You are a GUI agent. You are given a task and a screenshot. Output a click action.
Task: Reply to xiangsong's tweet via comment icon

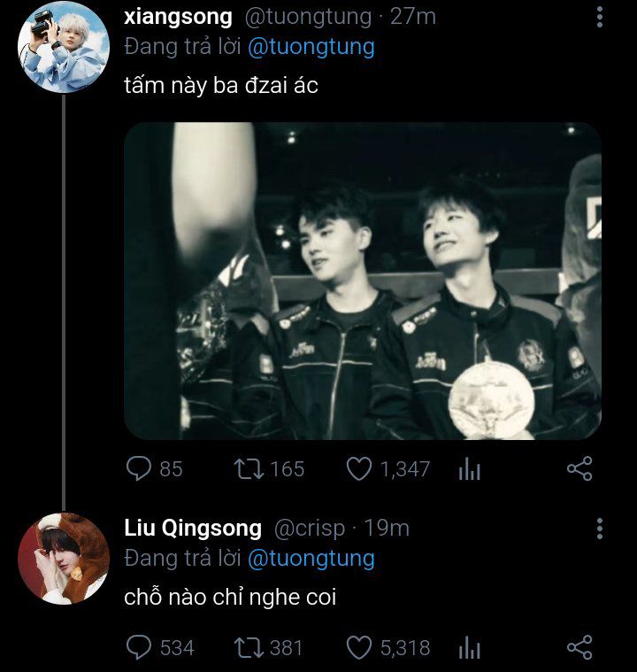coord(139,468)
